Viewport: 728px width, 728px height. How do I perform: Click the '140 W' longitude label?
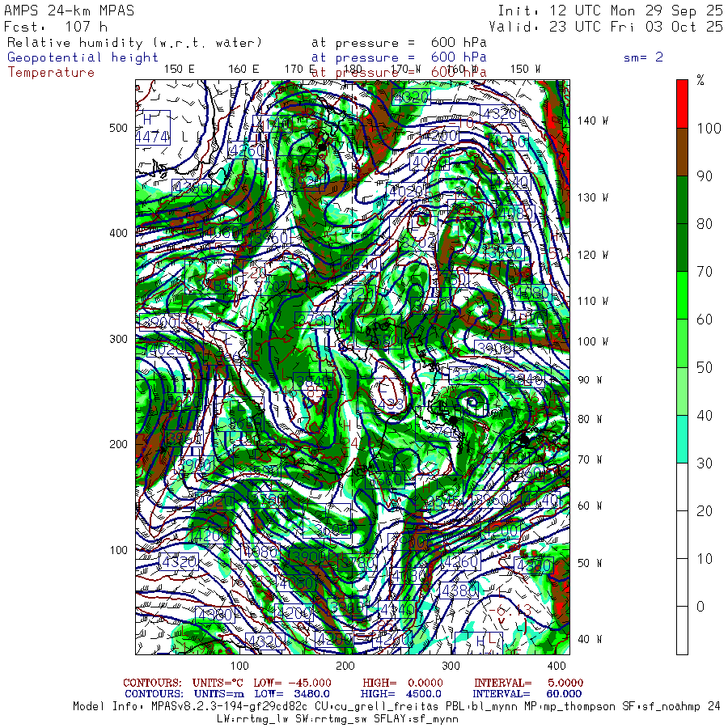pyautogui.click(x=593, y=121)
